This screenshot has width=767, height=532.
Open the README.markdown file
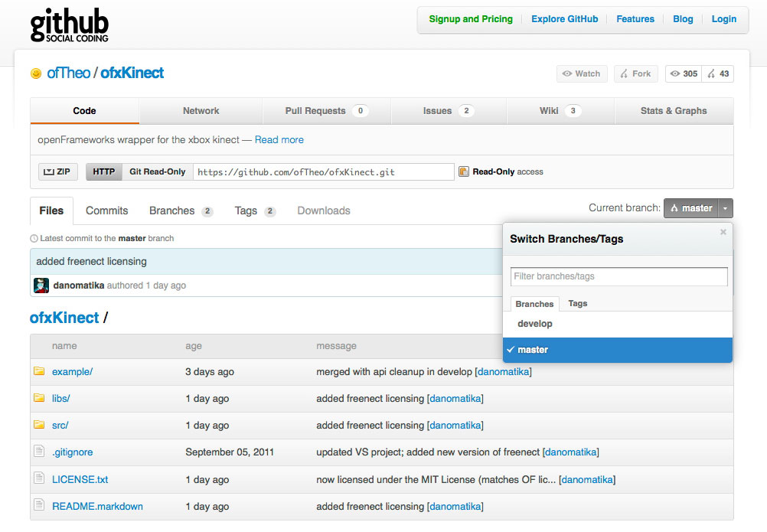click(98, 507)
